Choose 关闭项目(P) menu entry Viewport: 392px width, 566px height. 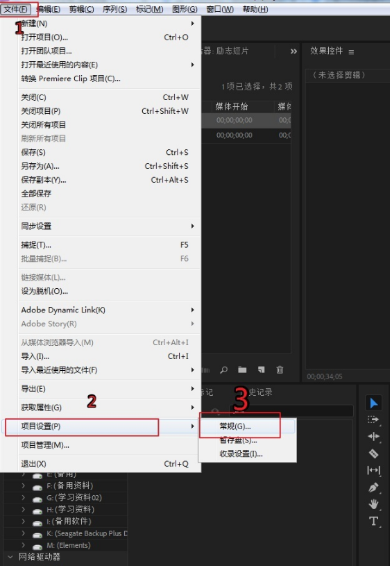[108, 111]
